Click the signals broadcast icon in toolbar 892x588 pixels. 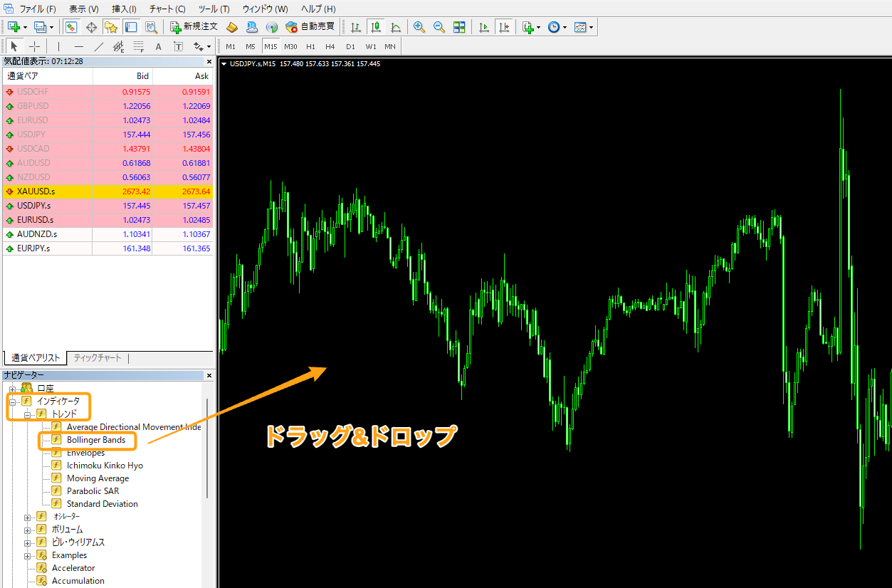point(271,27)
